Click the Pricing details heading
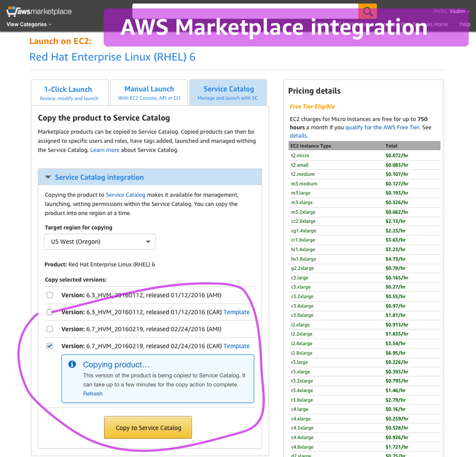 point(314,91)
